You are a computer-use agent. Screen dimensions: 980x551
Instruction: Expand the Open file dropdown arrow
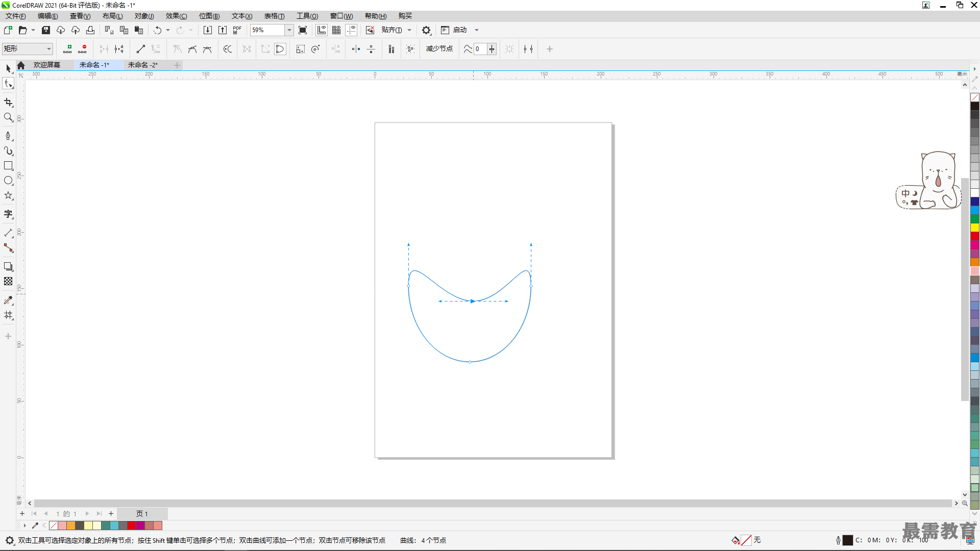pos(33,30)
